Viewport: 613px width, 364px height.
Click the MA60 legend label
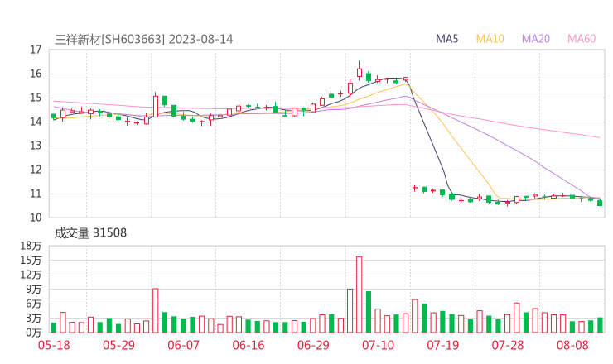(x=582, y=39)
